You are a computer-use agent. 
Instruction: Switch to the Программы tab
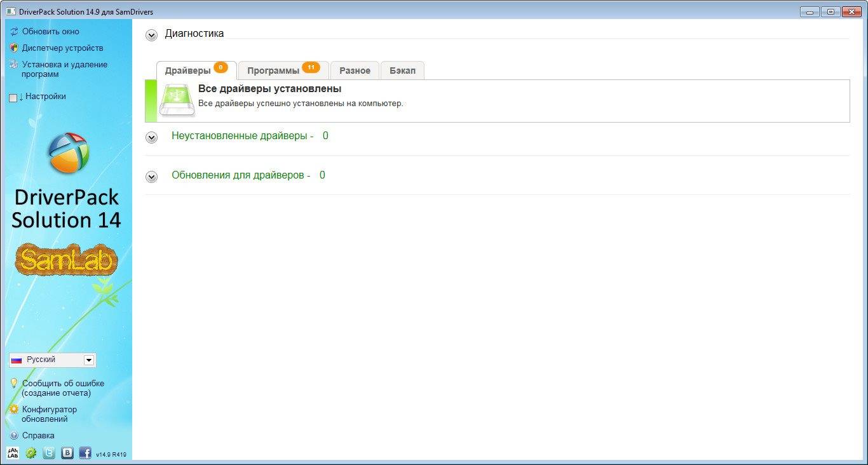pos(283,71)
